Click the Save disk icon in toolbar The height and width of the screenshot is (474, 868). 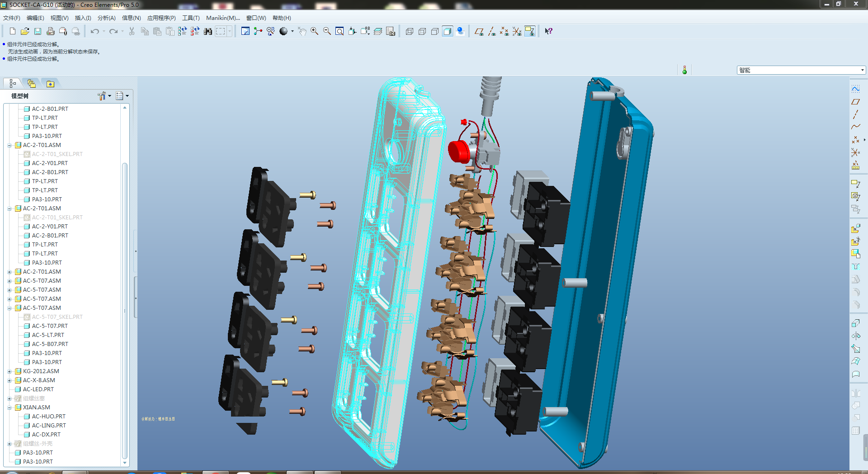click(38, 31)
